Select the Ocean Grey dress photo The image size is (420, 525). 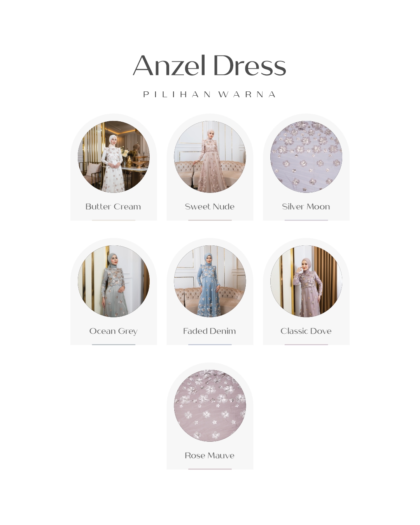[114, 281]
